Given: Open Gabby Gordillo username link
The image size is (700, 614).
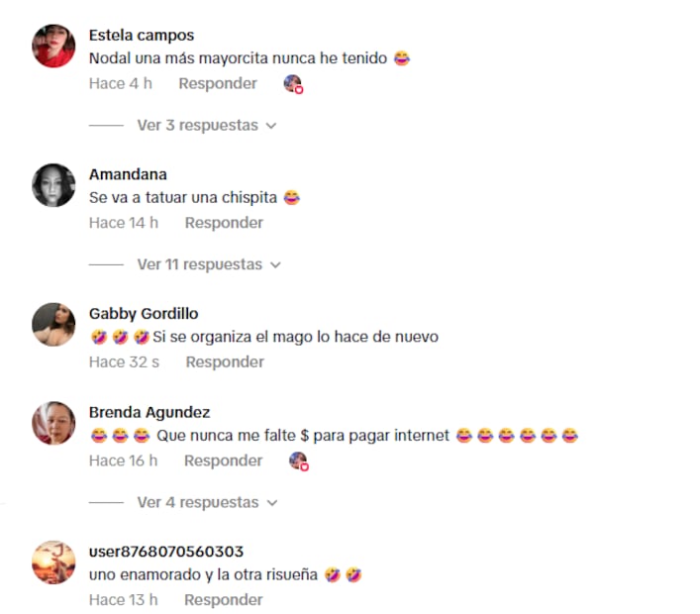Looking at the screenshot, I should pyautogui.click(x=144, y=314).
